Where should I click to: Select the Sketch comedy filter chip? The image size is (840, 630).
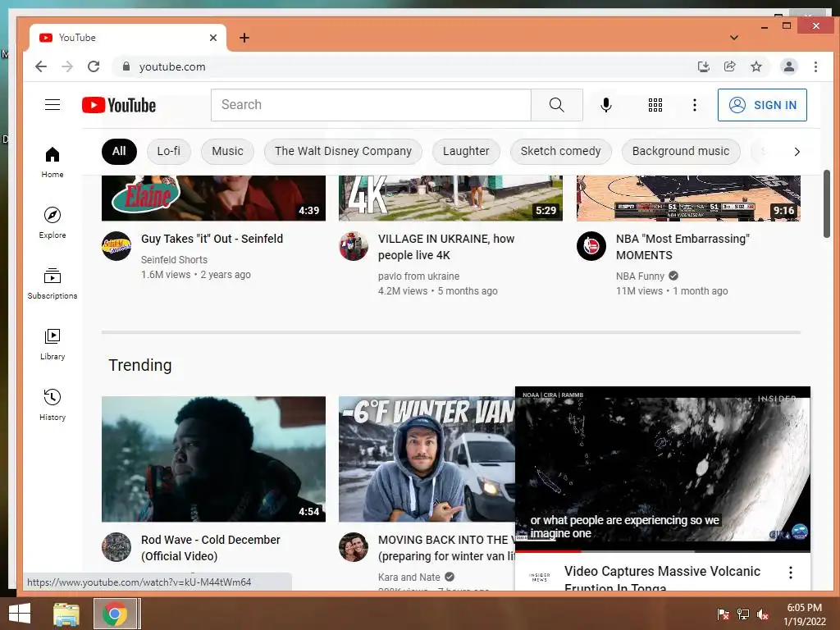coord(560,152)
